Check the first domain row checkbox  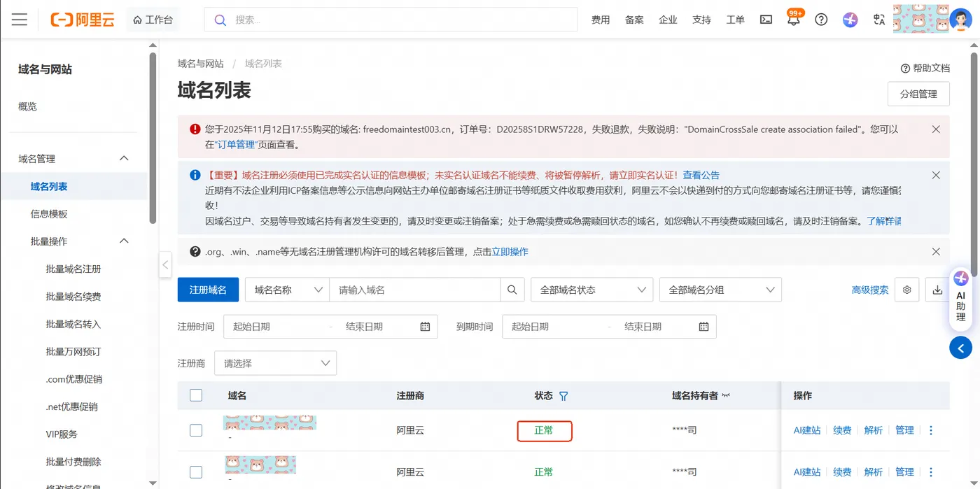(195, 430)
